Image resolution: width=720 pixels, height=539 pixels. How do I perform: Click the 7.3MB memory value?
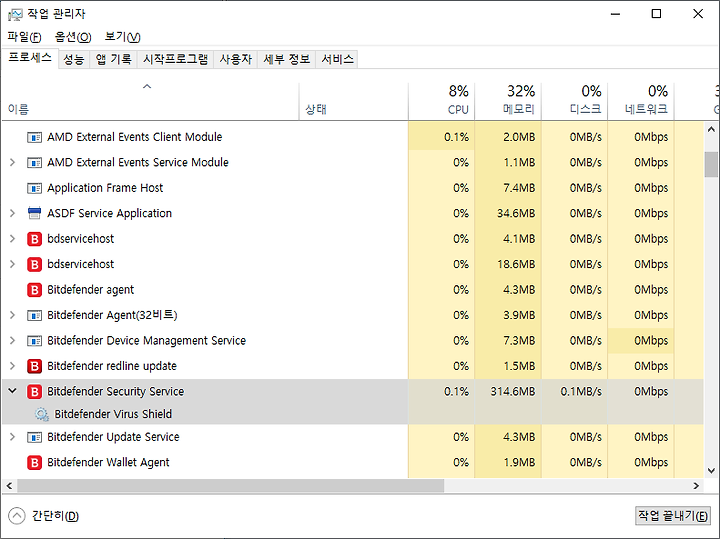519,341
